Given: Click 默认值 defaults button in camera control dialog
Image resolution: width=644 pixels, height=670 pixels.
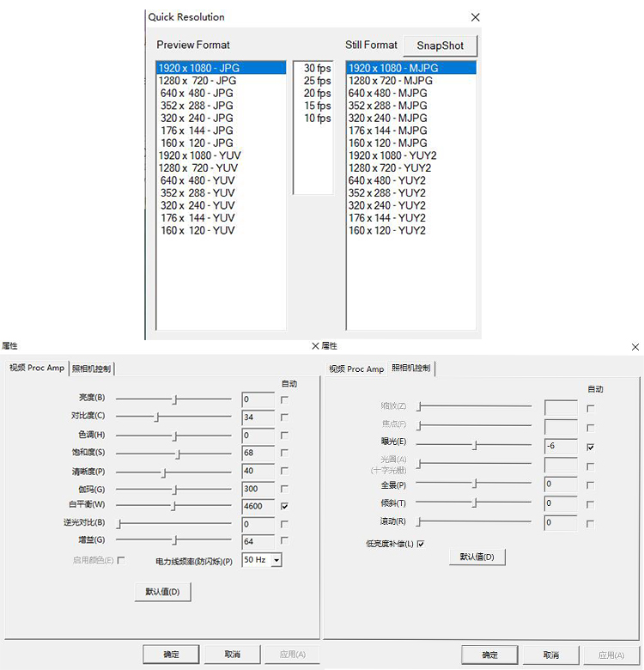Looking at the screenshot, I should [x=477, y=557].
